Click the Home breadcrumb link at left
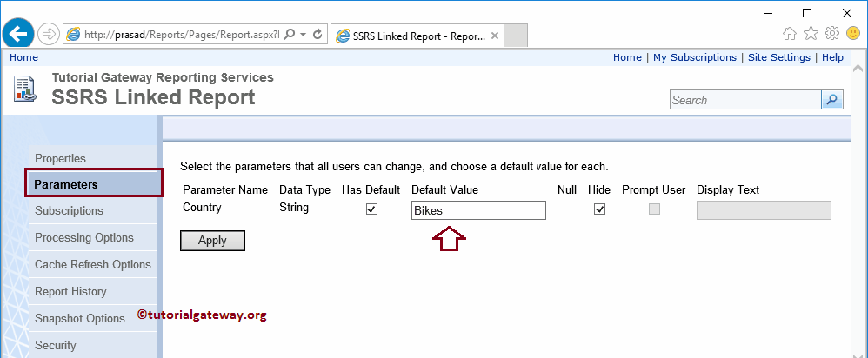868x358 pixels. click(23, 57)
